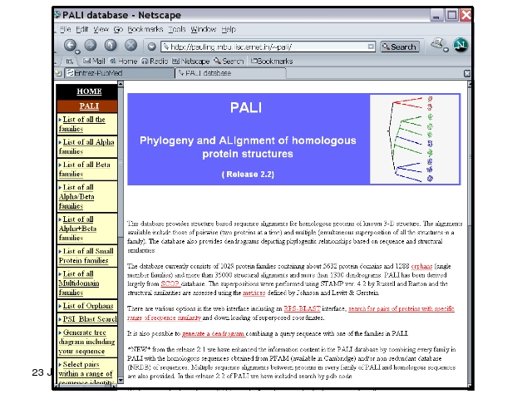Reload the page with the Reload button

(109, 46)
